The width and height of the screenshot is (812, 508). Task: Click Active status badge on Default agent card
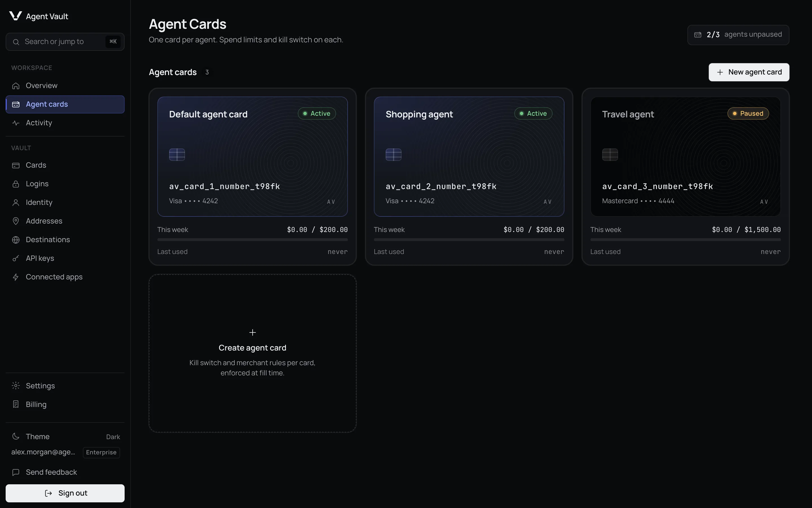coord(317,113)
